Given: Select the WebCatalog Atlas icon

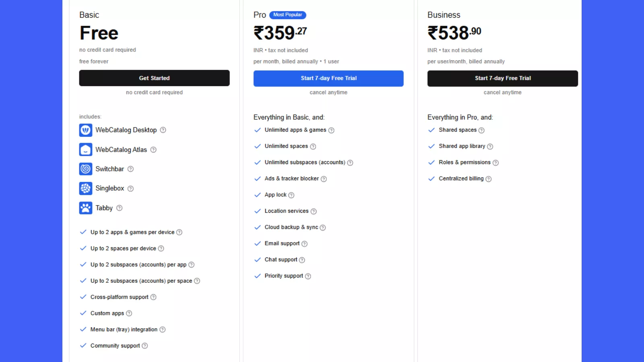Looking at the screenshot, I should click(x=85, y=149).
